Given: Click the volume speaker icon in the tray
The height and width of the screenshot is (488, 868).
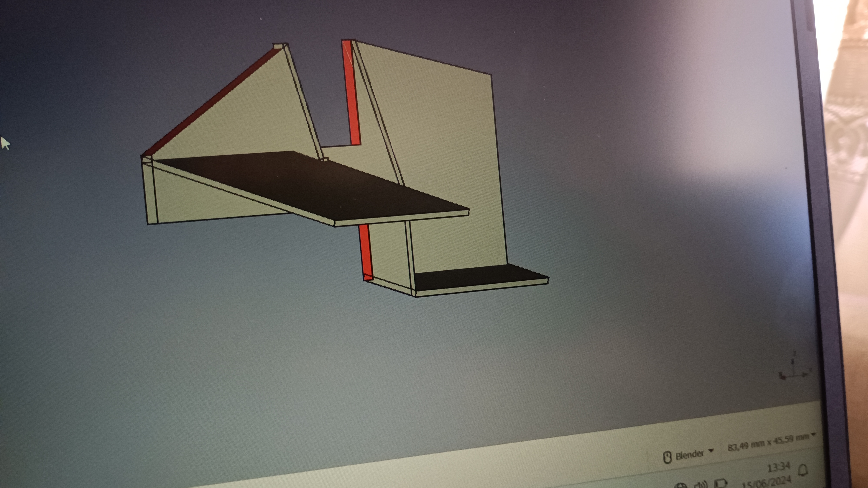Looking at the screenshot, I should pyautogui.click(x=701, y=484).
